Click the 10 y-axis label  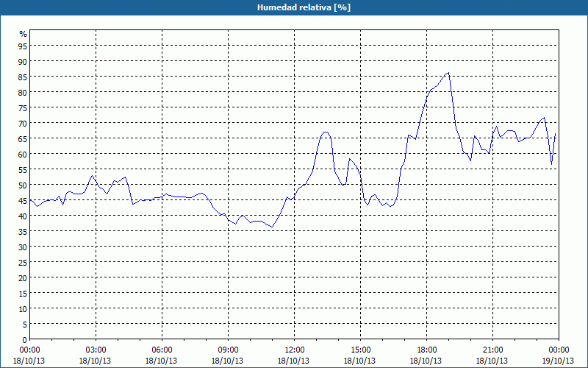pos(23,309)
